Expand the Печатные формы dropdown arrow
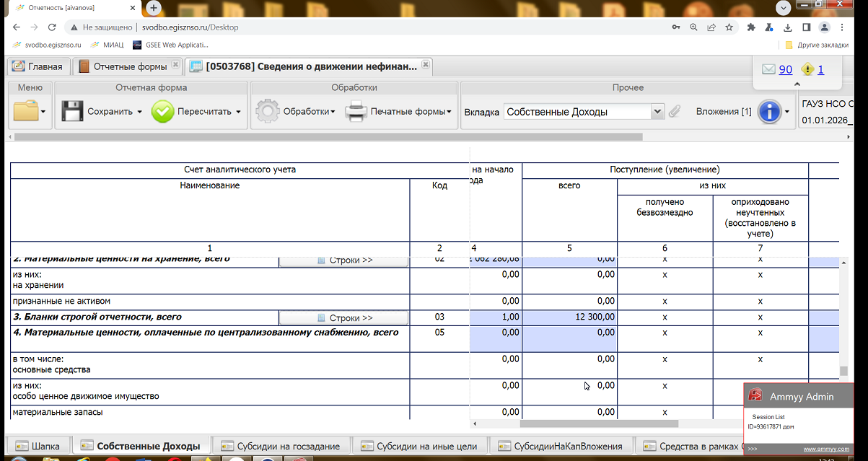868x461 pixels. coord(449,112)
